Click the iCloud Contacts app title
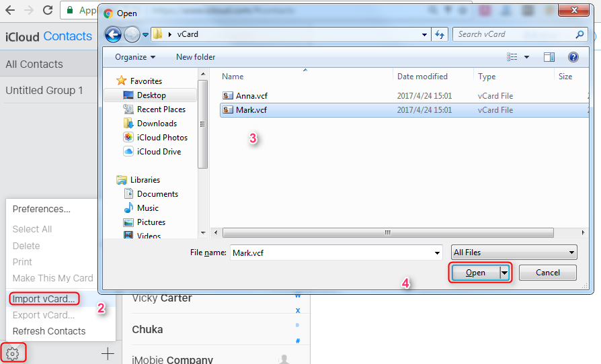This screenshot has height=364, width=601. (48, 36)
